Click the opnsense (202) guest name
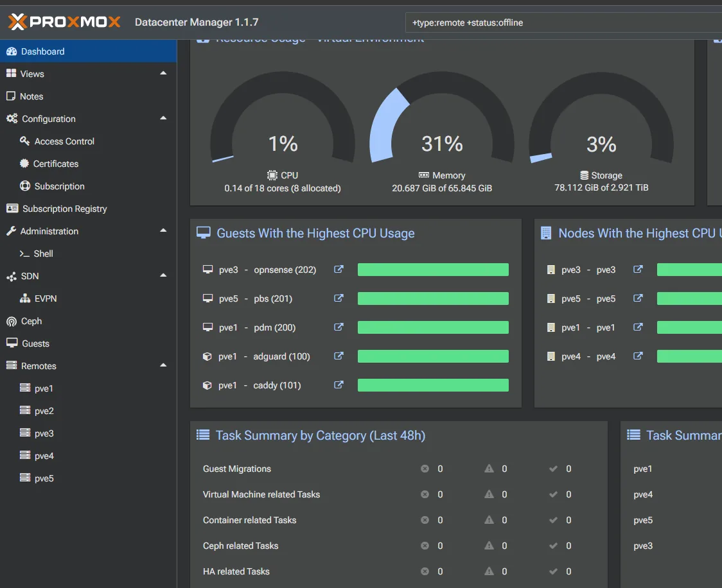The image size is (722, 588). pos(285,270)
